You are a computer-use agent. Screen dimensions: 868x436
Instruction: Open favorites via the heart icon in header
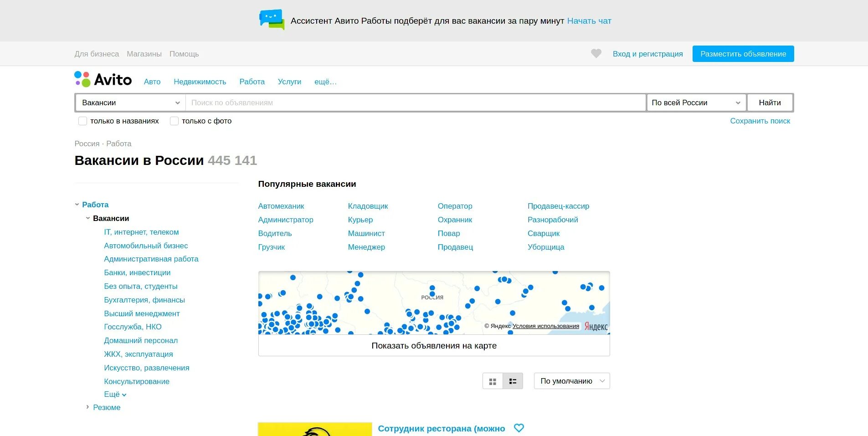596,54
